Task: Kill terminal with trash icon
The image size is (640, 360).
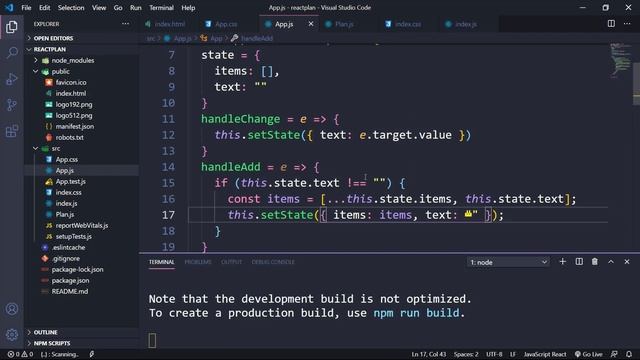Action: click(595, 262)
